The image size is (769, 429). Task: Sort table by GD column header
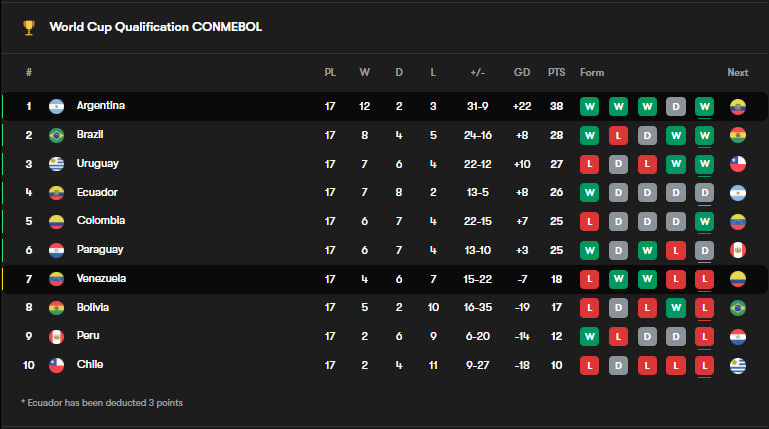pos(522,73)
